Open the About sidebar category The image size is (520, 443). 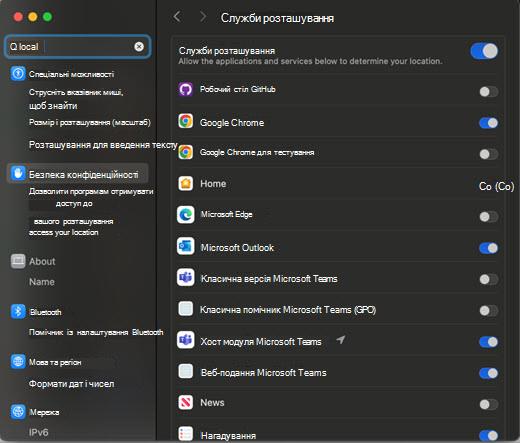[42, 261]
